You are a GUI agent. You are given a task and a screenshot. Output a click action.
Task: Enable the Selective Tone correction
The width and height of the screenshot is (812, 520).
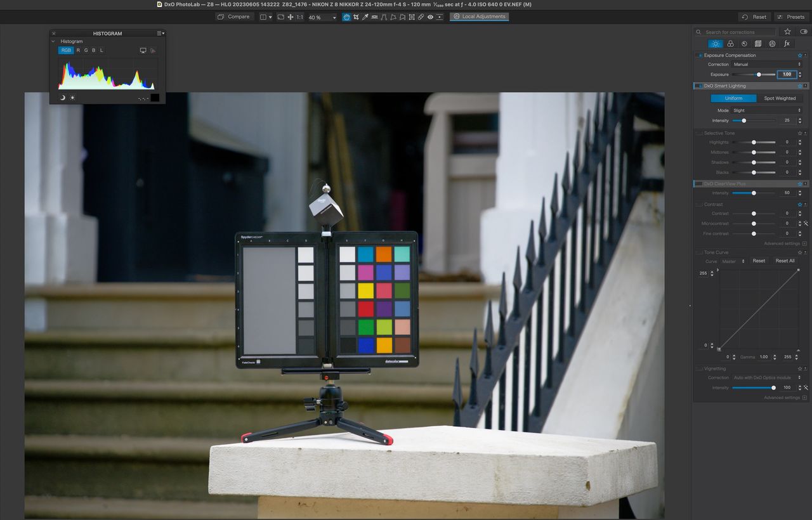pos(699,133)
